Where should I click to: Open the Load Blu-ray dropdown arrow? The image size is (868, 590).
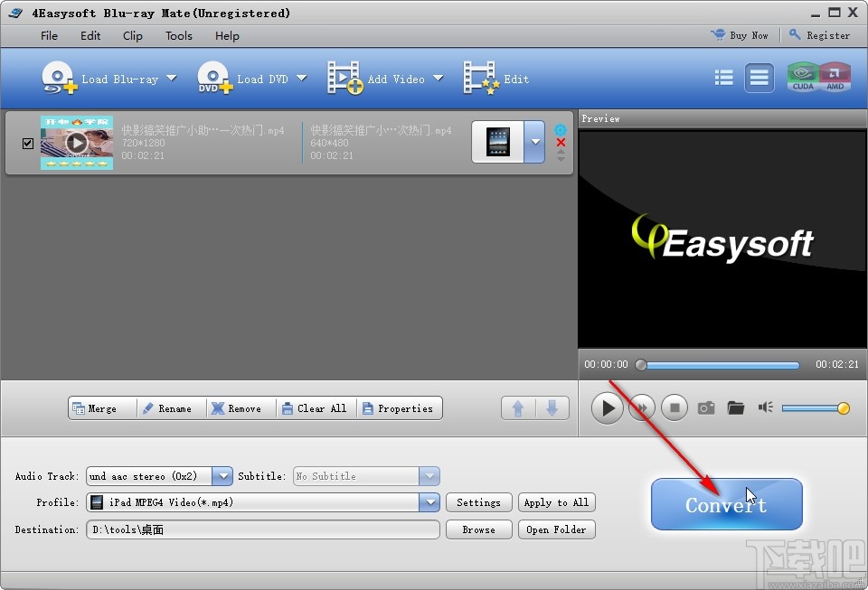[172, 79]
